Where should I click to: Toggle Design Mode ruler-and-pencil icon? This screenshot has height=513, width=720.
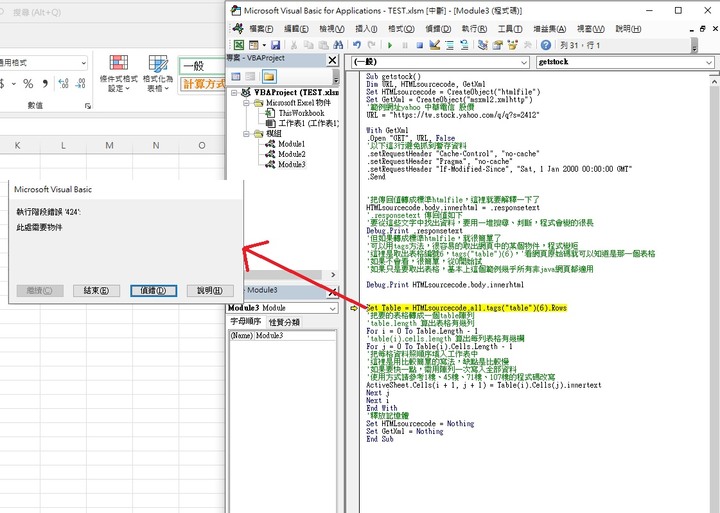(434, 45)
